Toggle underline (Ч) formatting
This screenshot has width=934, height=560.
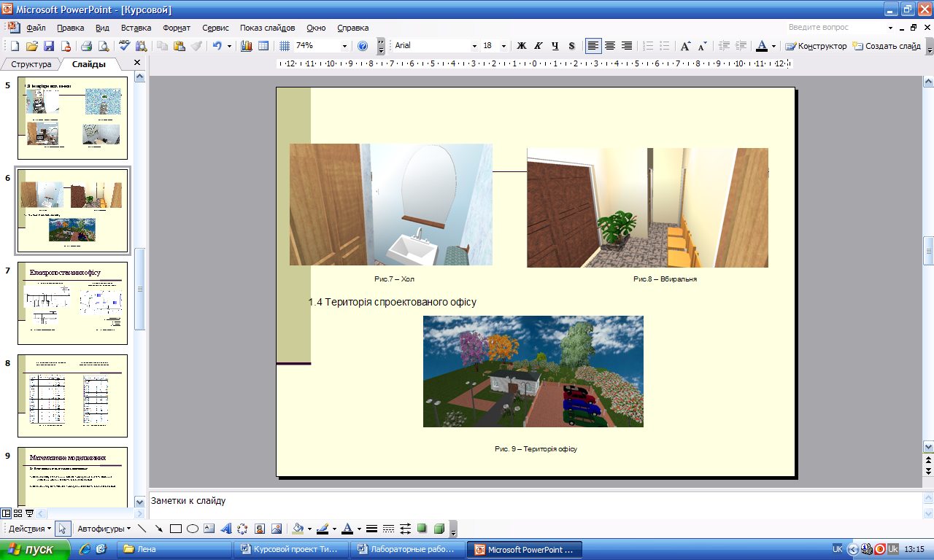(x=555, y=46)
